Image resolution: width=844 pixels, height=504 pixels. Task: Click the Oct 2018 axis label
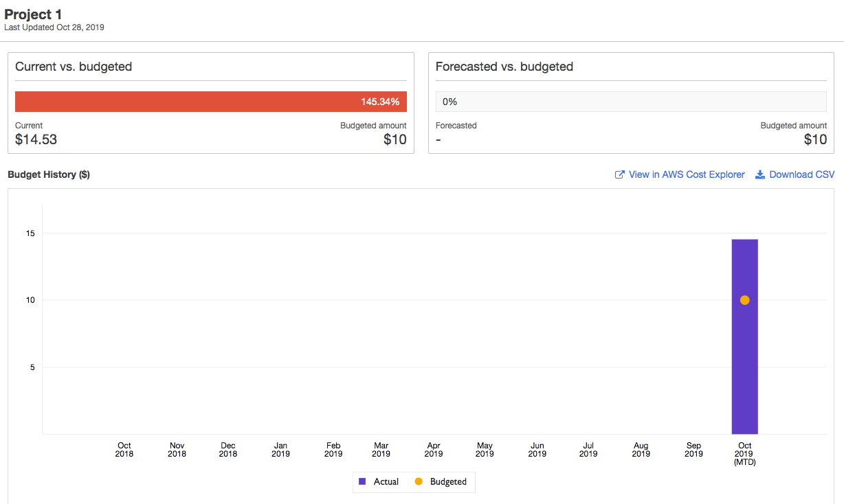coord(124,450)
